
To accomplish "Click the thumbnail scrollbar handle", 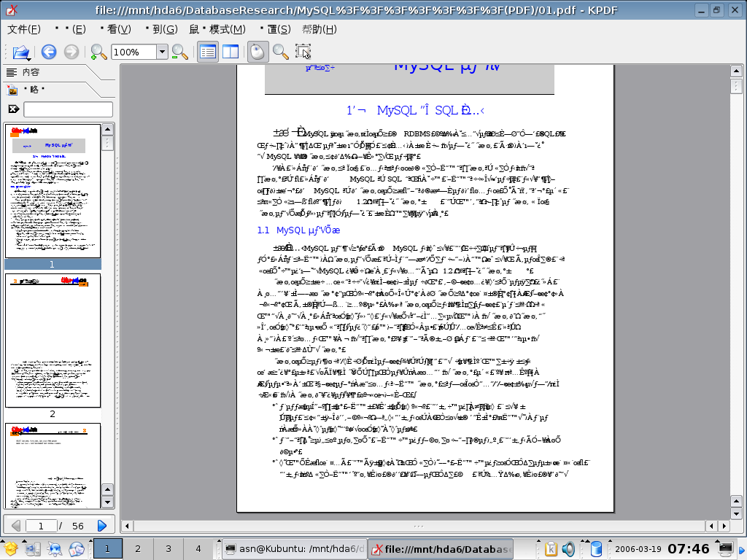I will click(108, 143).
